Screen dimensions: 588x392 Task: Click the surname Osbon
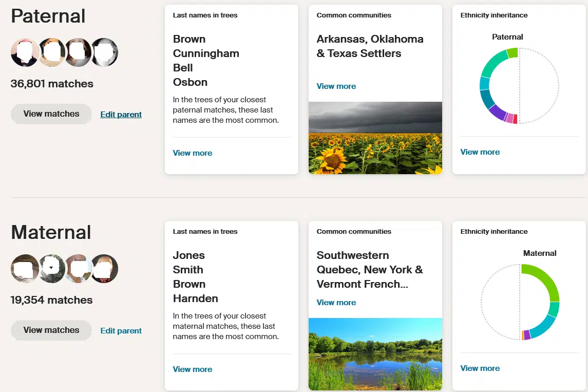pos(190,82)
